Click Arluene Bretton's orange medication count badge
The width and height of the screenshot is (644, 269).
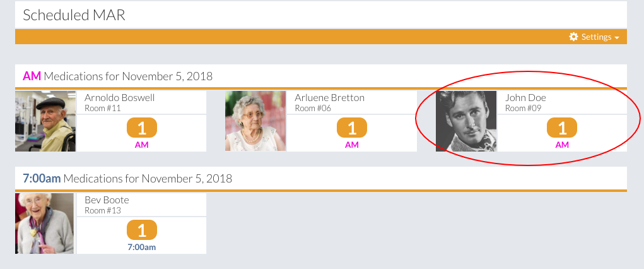(352, 128)
